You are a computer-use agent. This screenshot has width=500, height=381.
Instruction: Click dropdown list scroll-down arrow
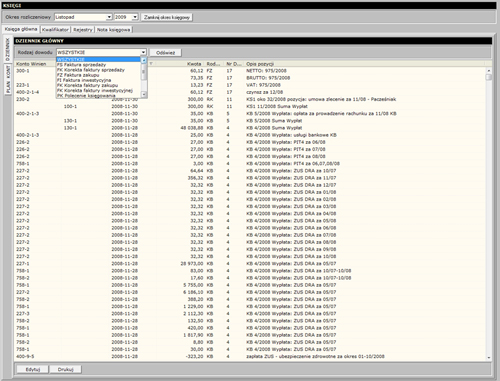(144, 95)
